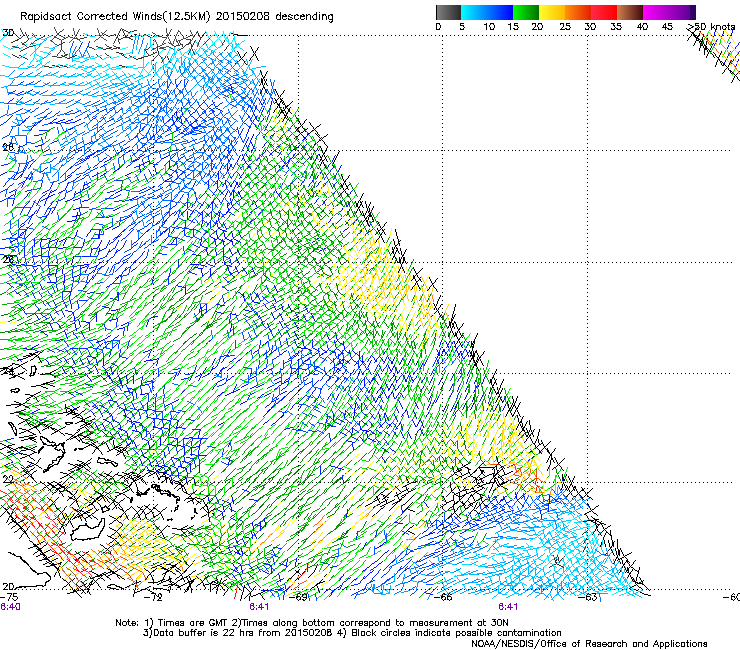
Task: Select the green 15-20 knots color segment
Action: pos(526,12)
